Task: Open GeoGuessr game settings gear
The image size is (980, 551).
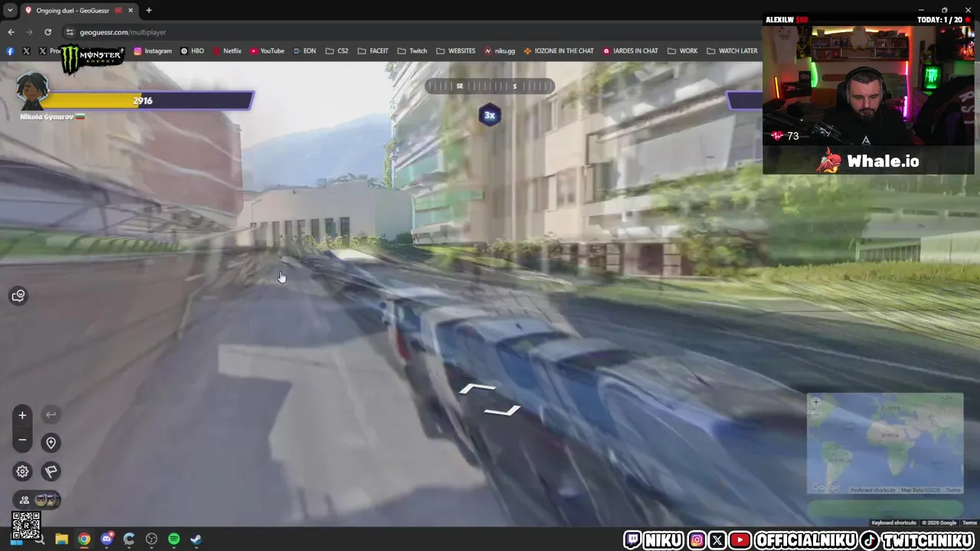Action: [x=22, y=471]
